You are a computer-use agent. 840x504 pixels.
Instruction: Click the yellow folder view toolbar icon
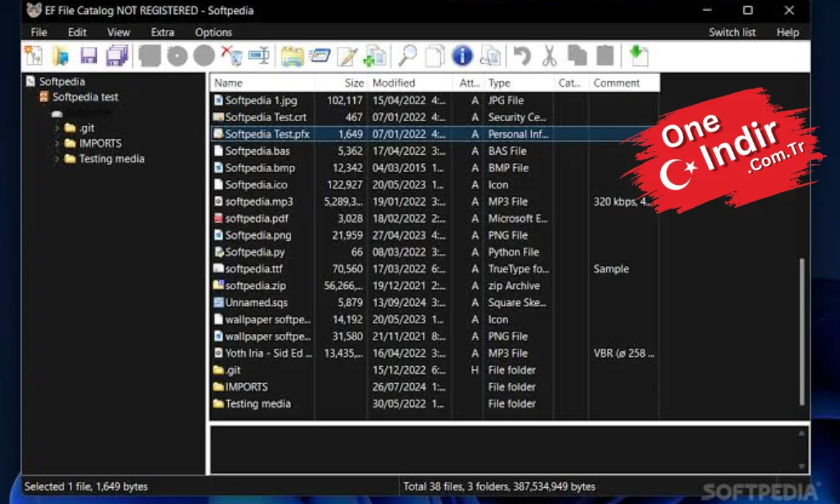292,55
